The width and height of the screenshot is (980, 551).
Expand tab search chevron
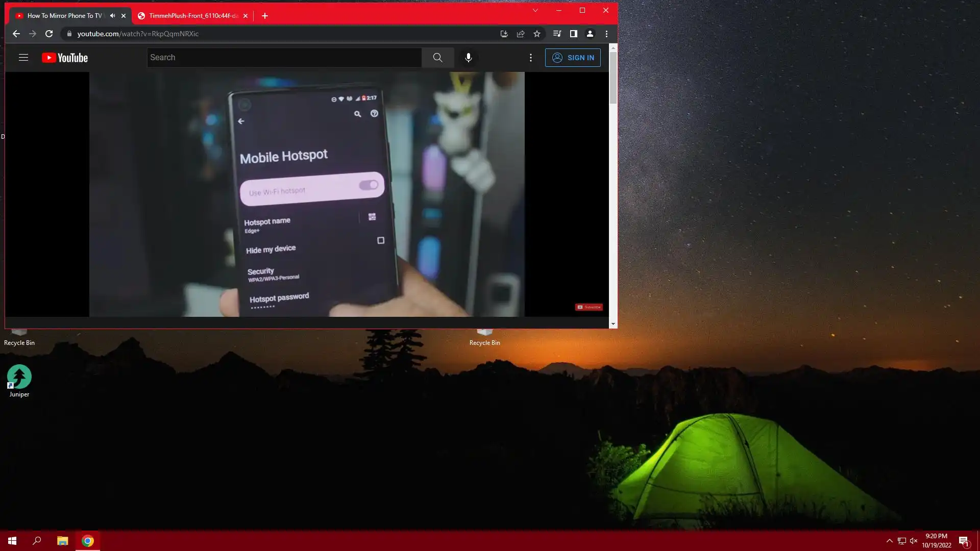click(535, 10)
